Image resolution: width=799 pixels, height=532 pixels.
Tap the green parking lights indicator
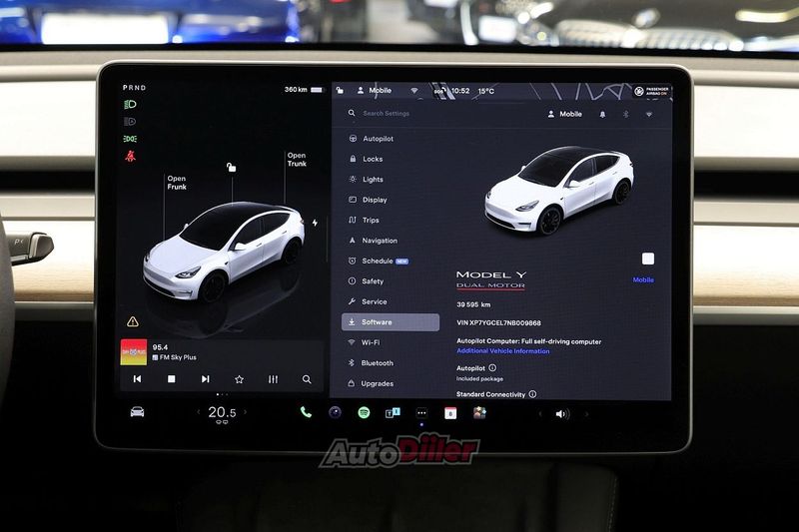click(130, 139)
